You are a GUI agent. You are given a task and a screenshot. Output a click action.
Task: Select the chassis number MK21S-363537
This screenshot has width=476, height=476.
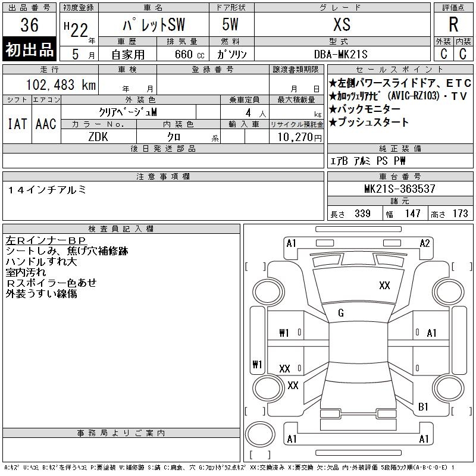tap(400, 189)
